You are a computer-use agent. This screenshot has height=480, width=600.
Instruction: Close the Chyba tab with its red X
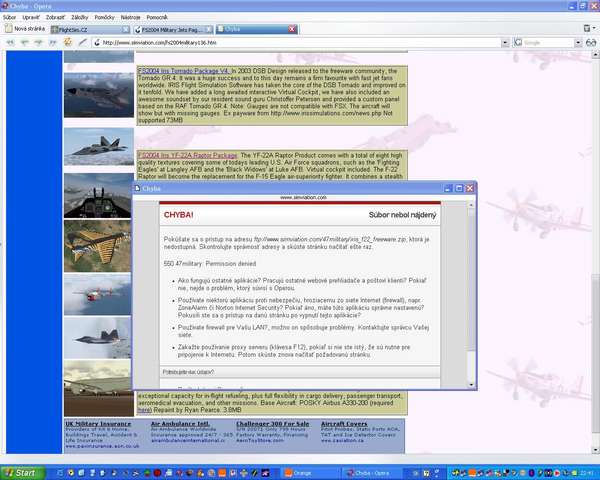pos(291,29)
